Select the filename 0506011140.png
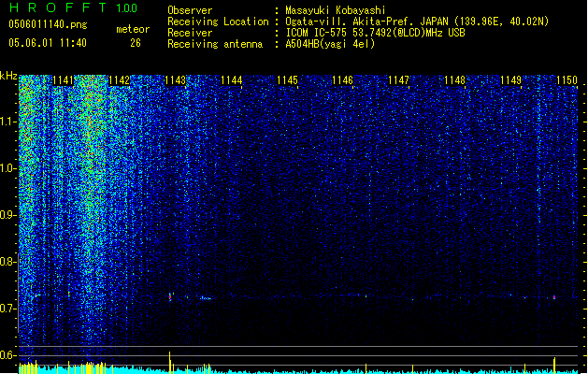The width and height of the screenshot is (588, 374). [x=48, y=24]
